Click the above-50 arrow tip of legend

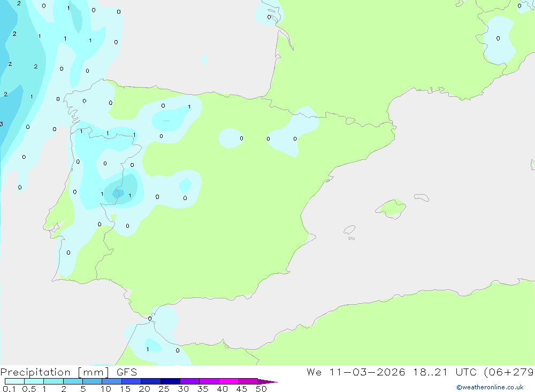[x=267, y=381]
